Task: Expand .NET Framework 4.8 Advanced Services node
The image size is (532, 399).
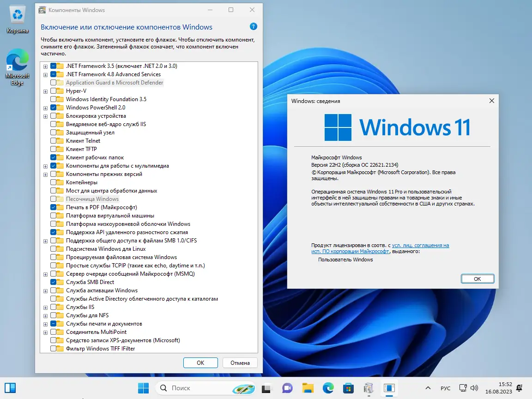Action: [x=45, y=75]
